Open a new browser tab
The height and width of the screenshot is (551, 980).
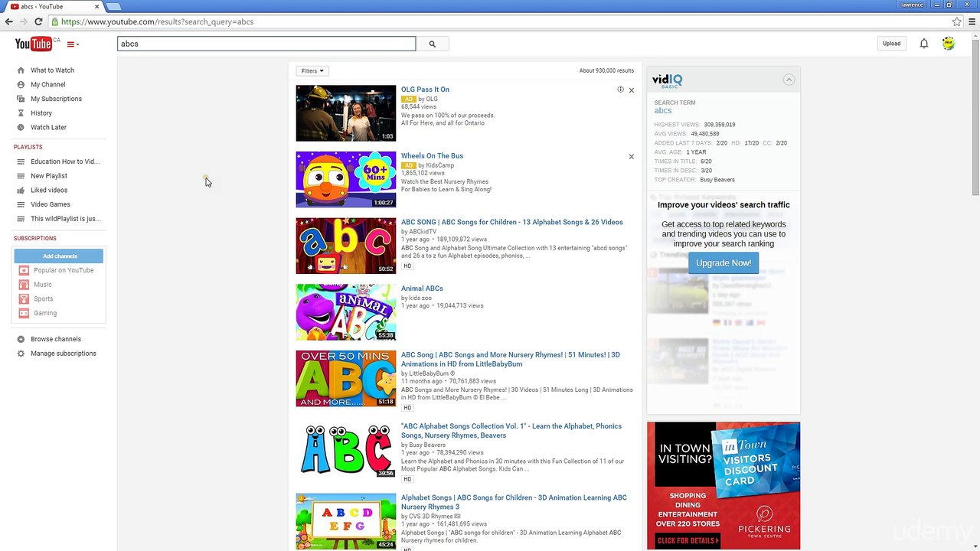click(x=113, y=6)
